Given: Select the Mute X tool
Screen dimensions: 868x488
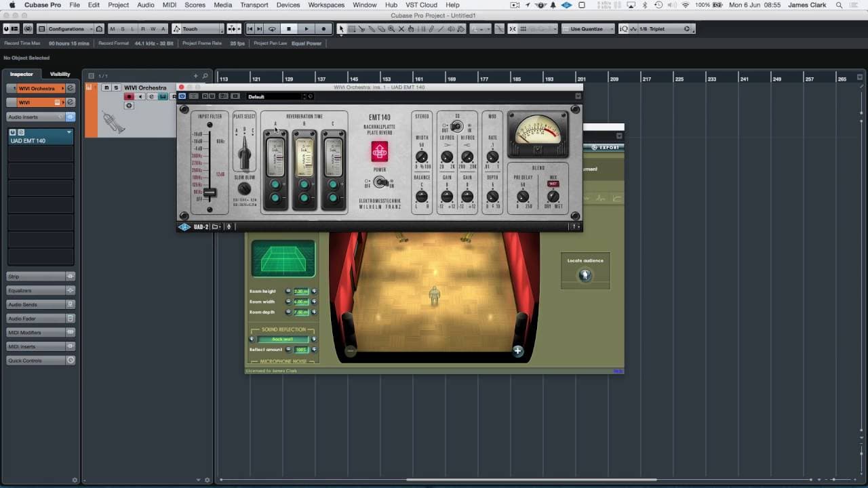Looking at the screenshot, I should coord(401,29).
